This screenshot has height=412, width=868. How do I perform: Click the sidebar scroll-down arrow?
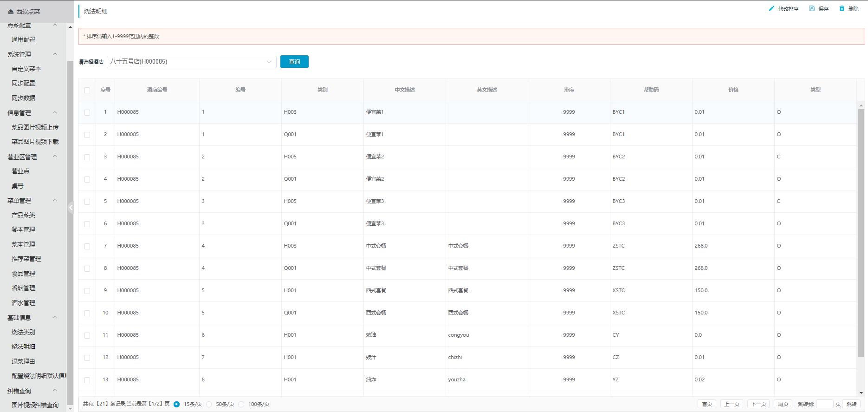point(71,409)
